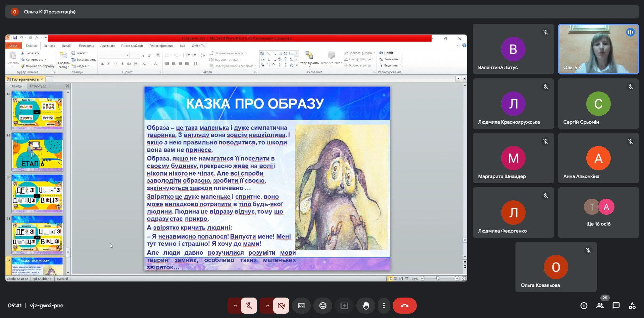Open meeting details info icon
Viewport: 644px width, 318px height.
pyautogui.click(x=584, y=306)
